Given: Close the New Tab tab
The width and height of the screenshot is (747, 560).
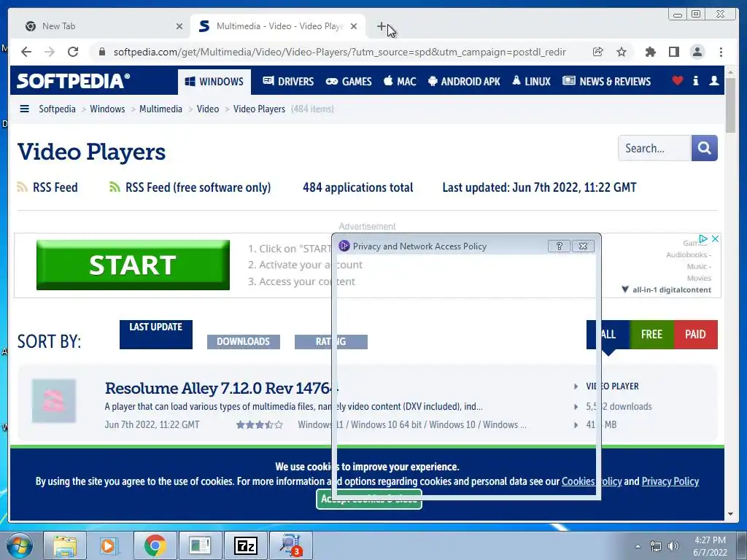Looking at the screenshot, I should coord(179,26).
